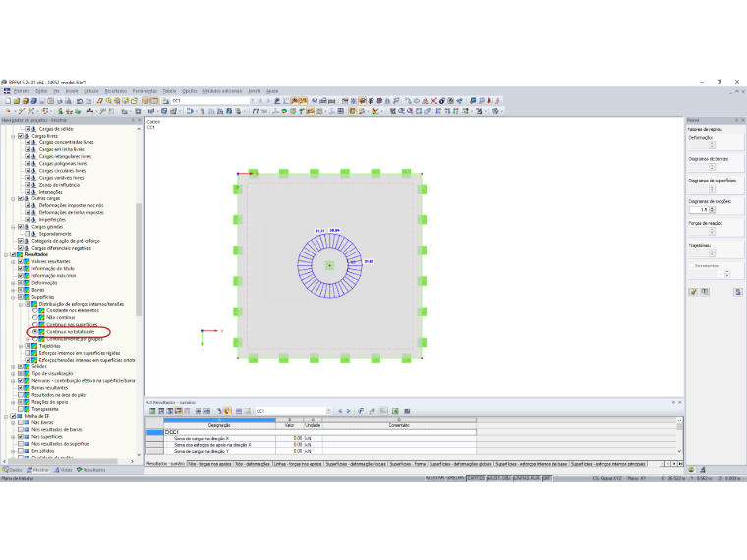Collapse the Superfícies tree node
Viewport: 747px width, 560px height.
coord(14,297)
